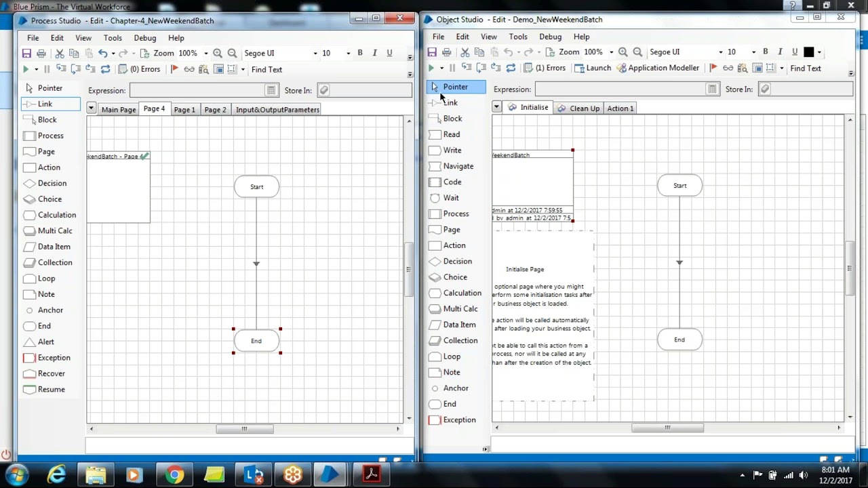
Task: Expand the page list arrow beside Main Page
Action: coord(91,109)
